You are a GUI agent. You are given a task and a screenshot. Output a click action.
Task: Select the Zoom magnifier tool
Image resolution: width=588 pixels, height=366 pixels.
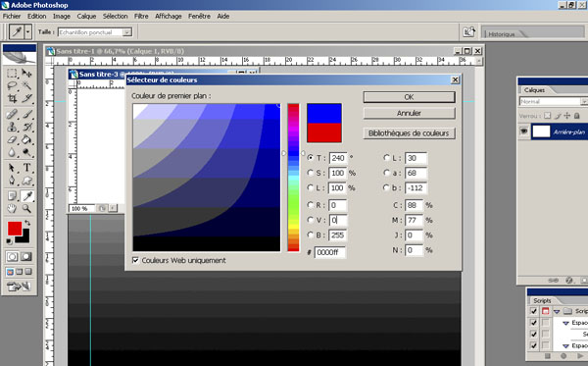tap(26, 209)
